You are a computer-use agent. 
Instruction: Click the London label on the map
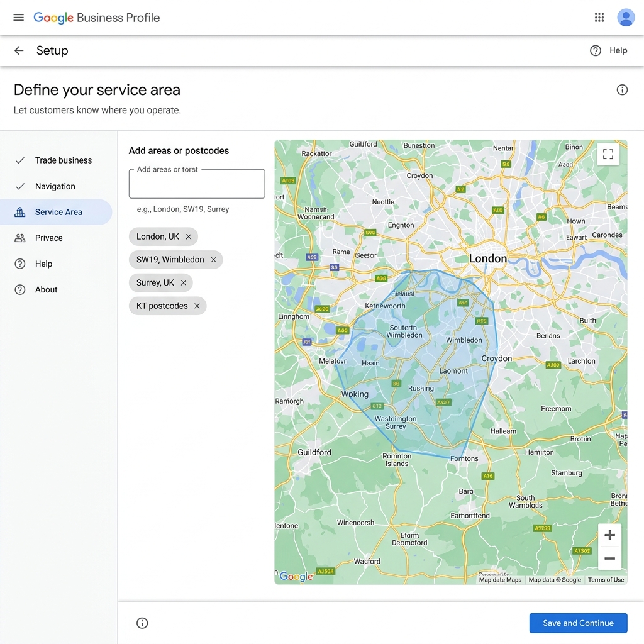point(488,258)
